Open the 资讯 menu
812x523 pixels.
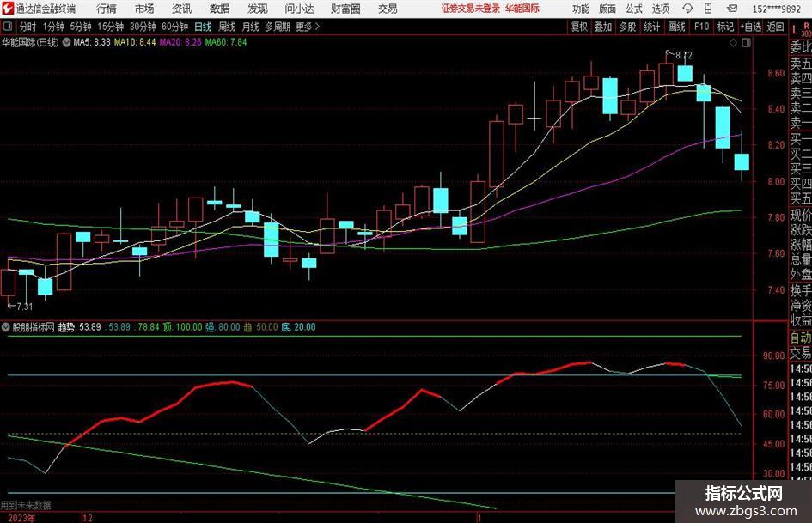click(x=182, y=9)
